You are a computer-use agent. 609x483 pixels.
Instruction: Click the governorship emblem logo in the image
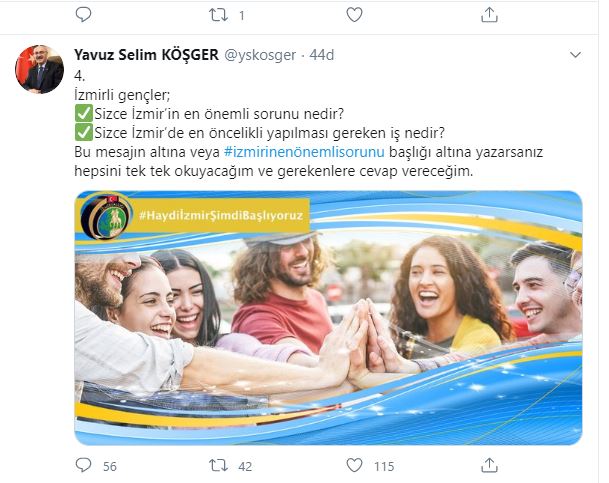click(x=106, y=217)
